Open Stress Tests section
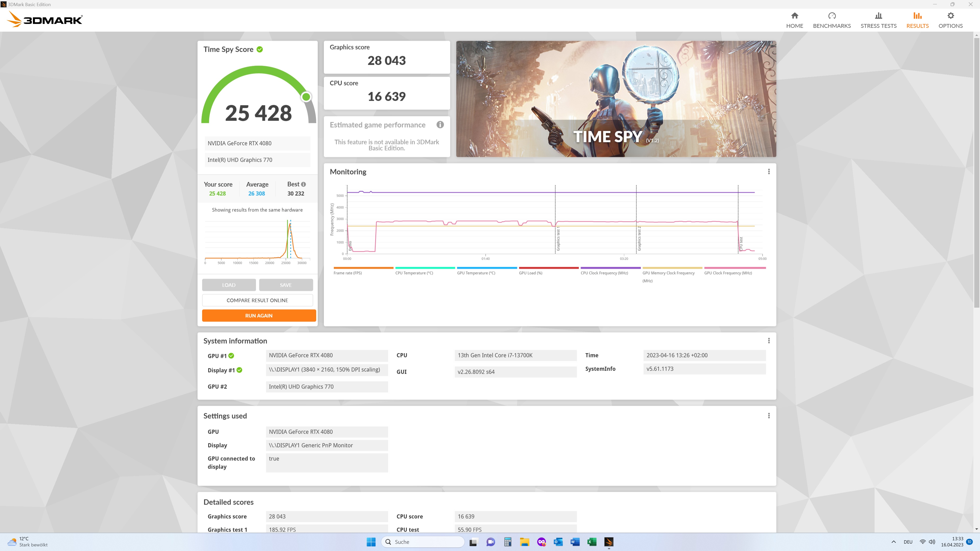The width and height of the screenshot is (980, 551). (878, 20)
